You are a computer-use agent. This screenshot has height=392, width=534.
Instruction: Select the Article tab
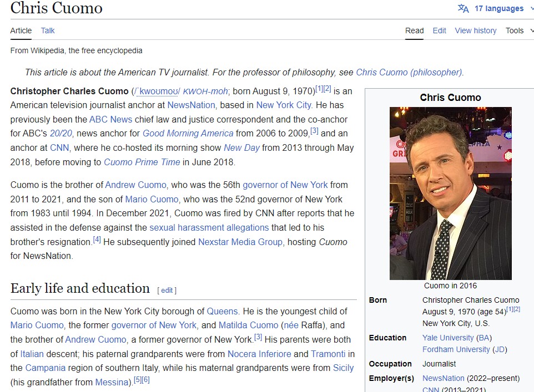(21, 30)
